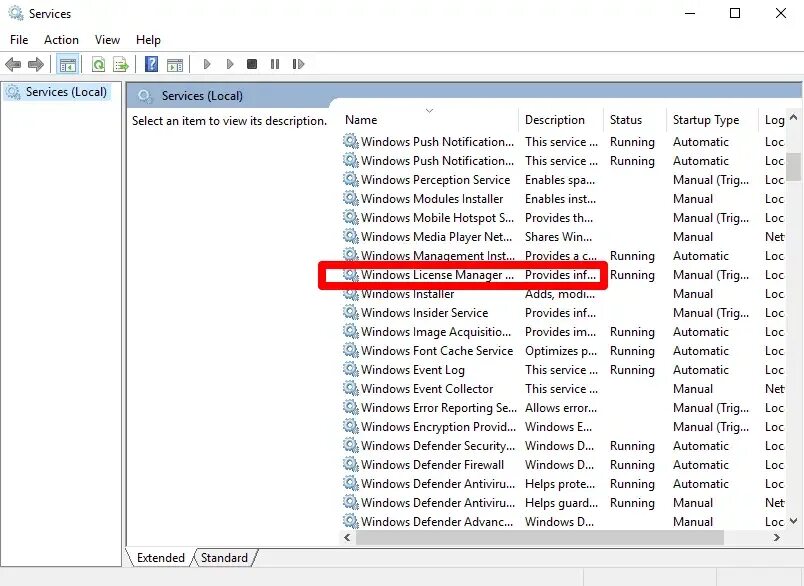Sort by the Name column header
This screenshot has height=586, width=804.
[x=429, y=120]
